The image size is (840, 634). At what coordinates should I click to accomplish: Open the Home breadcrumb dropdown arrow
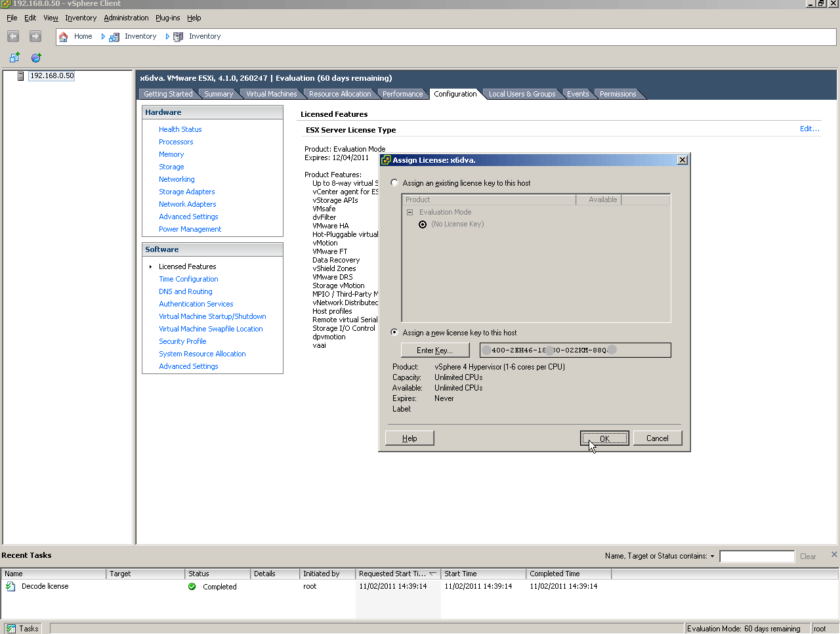(103, 37)
